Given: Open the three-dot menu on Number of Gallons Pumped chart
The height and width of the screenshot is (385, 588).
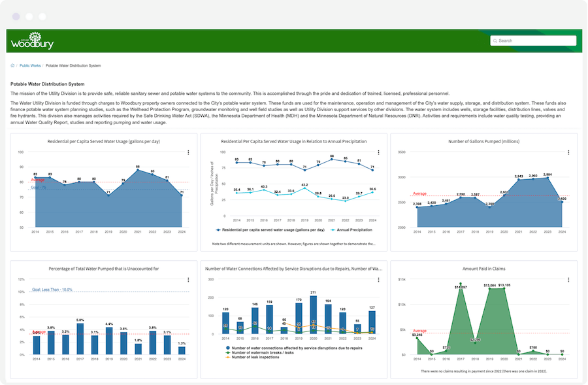Looking at the screenshot, I should tap(570, 152).
